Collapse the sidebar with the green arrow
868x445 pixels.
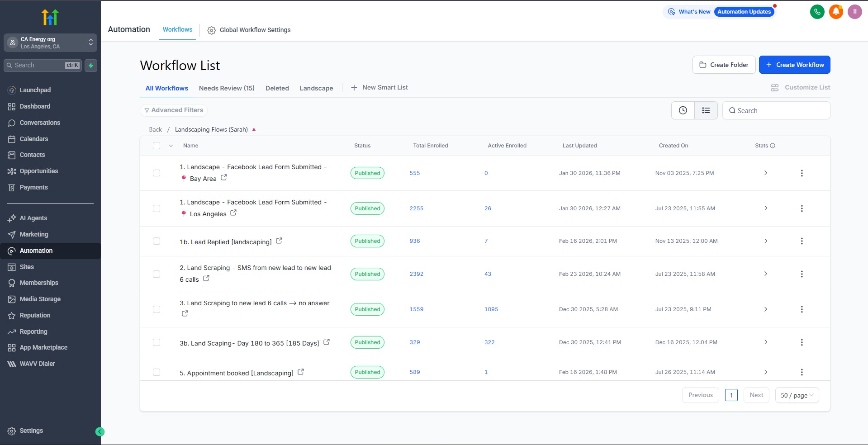coord(100,432)
